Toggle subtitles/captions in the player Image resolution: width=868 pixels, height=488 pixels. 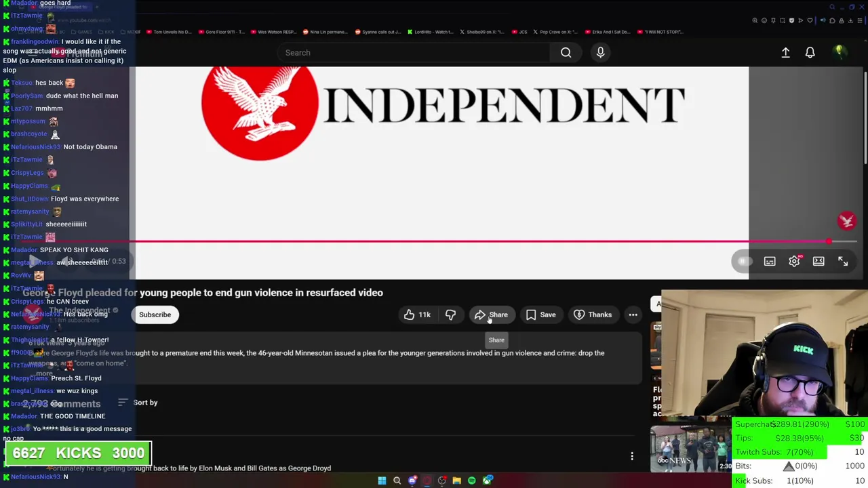770,261
